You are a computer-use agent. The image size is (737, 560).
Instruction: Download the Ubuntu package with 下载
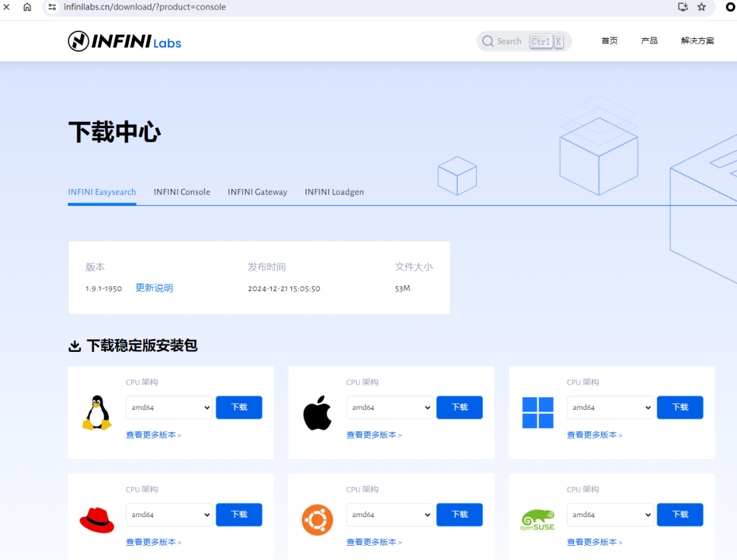(x=459, y=514)
